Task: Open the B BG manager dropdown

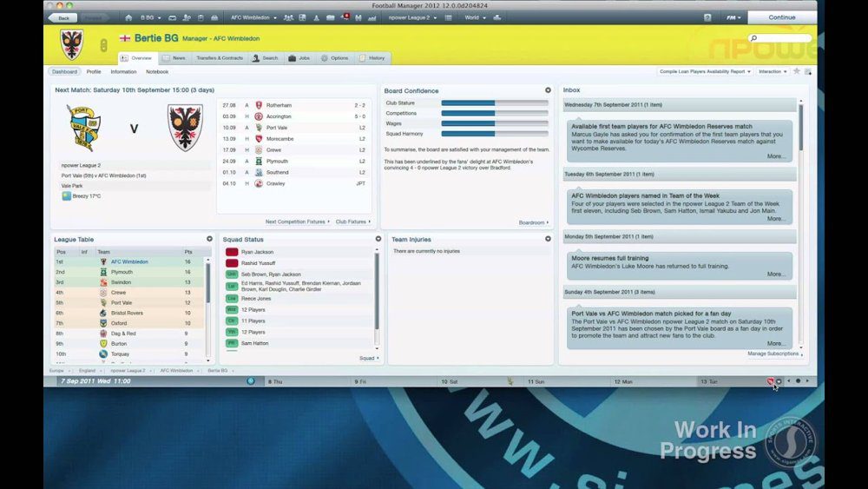Action: [150, 17]
